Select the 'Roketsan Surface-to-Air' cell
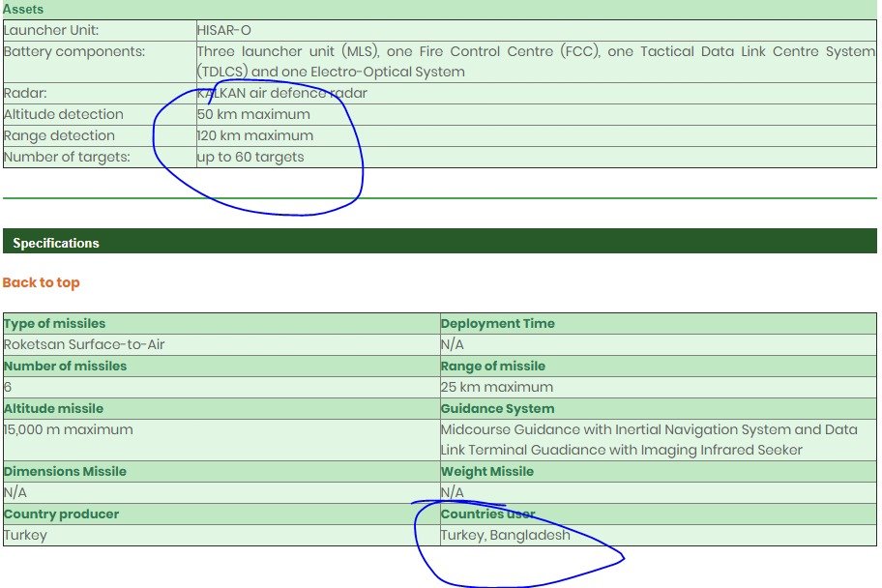882x588 pixels. click(221, 345)
